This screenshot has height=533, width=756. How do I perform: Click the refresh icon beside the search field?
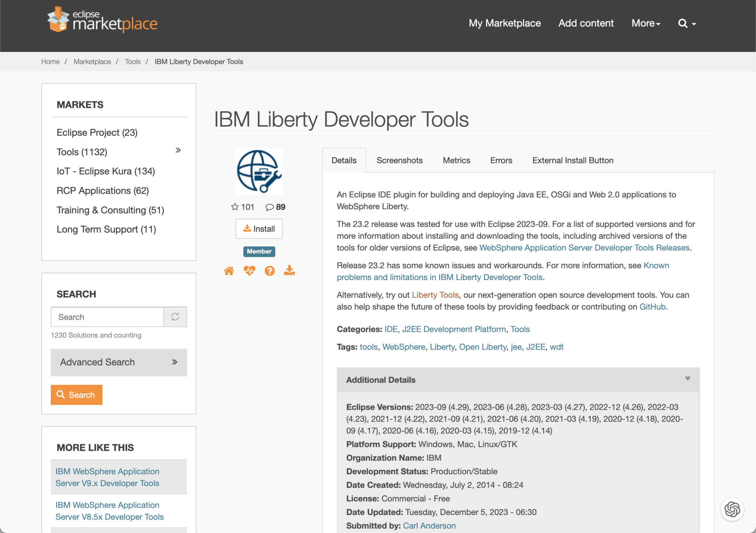tap(175, 317)
